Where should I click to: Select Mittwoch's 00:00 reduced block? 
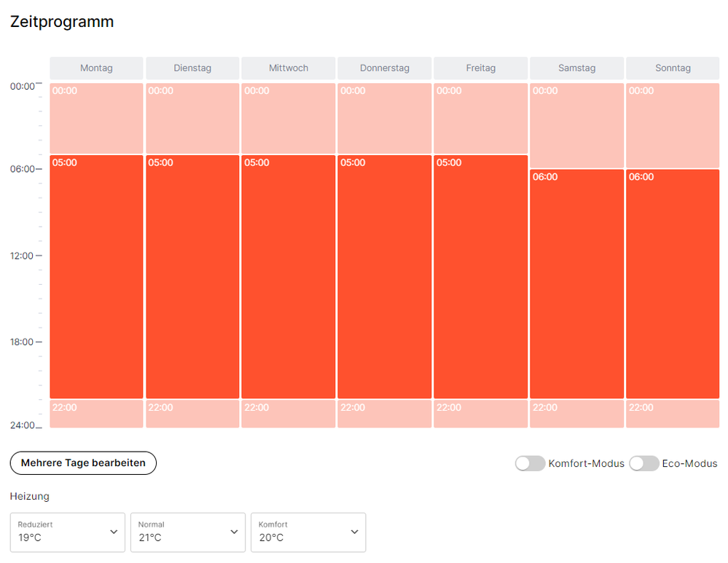click(x=289, y=118)
